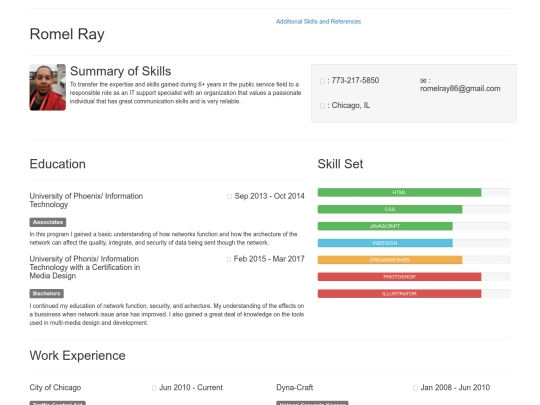The height and width of the screenshot is (405, 540).
Task: Click the calendar icon beside Feb 2015 - Mar 2017
Action: [x=229, y=259]
